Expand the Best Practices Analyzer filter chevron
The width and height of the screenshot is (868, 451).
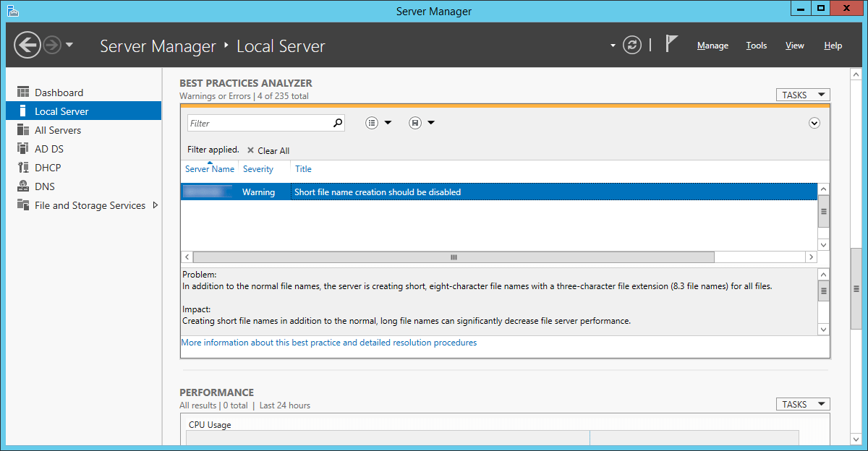814,123
